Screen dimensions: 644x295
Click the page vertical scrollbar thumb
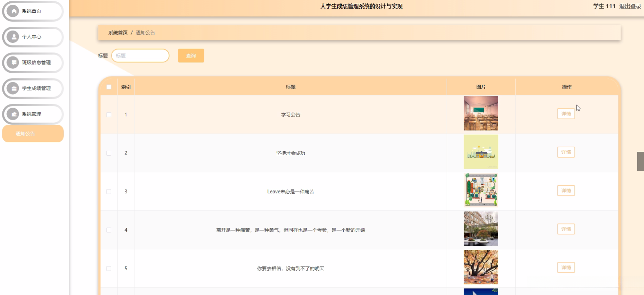click(x=641, y=161)
